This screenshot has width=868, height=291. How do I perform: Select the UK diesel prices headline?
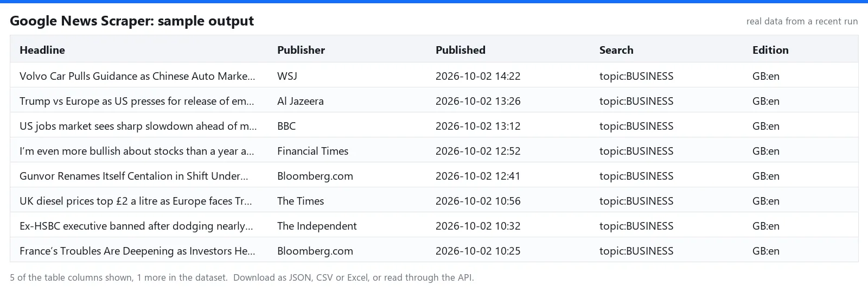[136, 201]
